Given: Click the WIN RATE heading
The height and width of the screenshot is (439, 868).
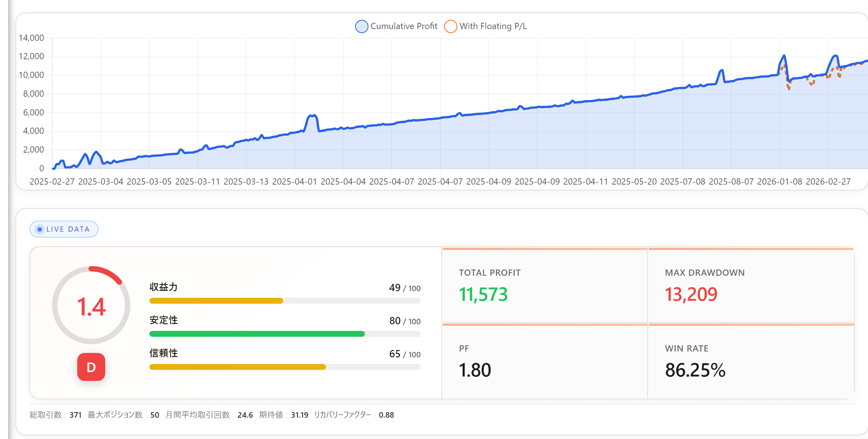Looking at the screenshot, I should (686, 349).
